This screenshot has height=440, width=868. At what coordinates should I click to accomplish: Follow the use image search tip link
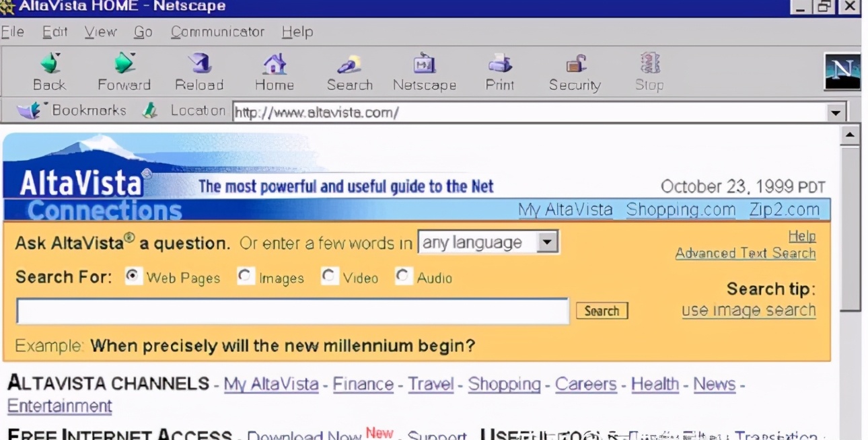(x=749, y=310)
